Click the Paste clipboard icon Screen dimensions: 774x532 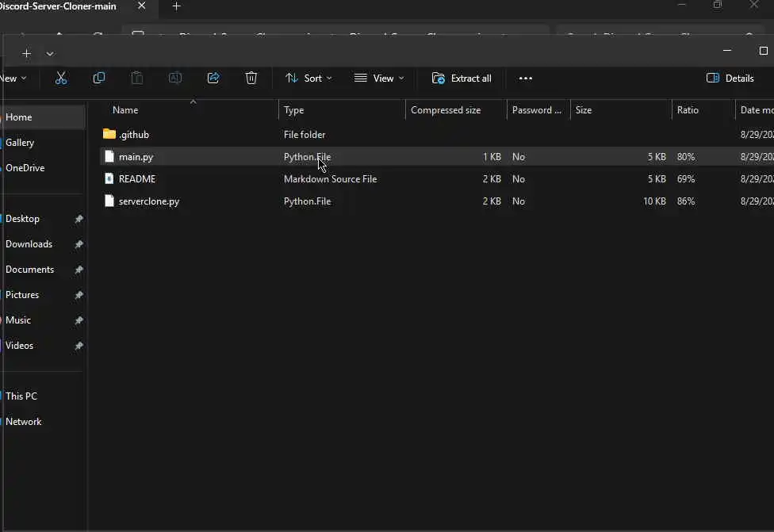coord(136,78)
